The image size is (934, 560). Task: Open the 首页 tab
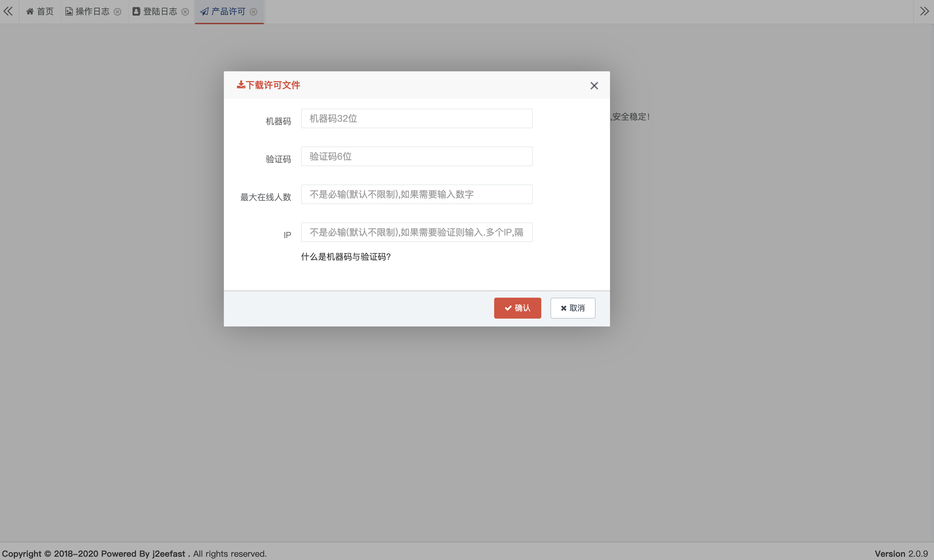[x=45, y=12]
